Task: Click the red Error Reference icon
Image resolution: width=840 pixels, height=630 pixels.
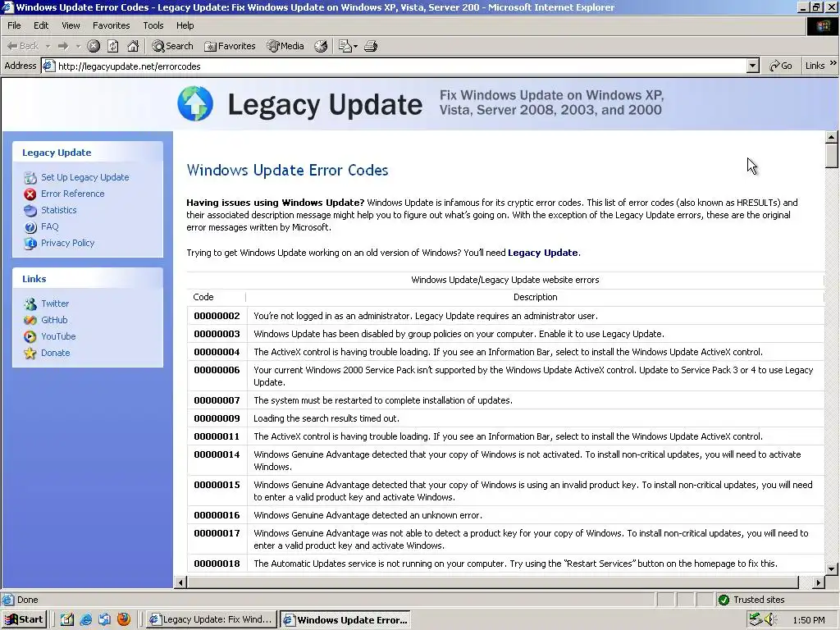Action: (30, 194)
